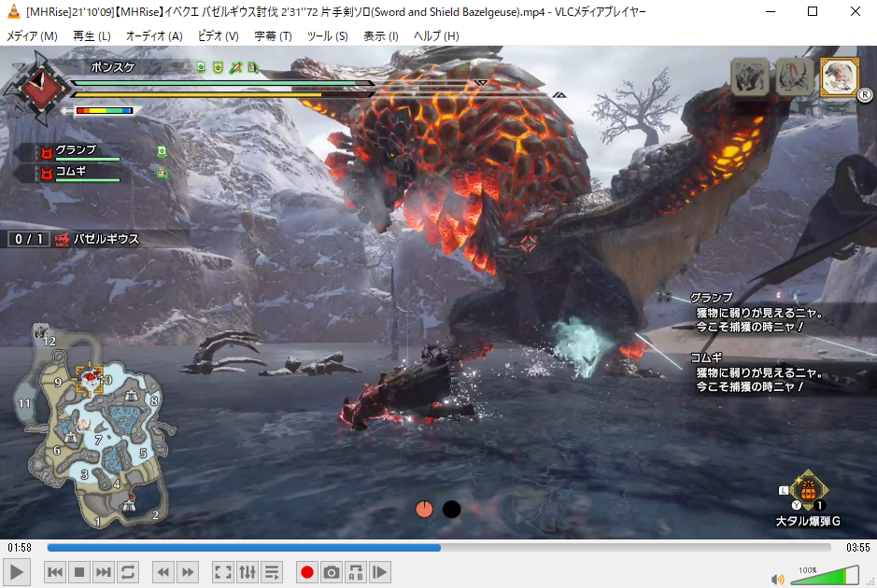
Task: Show the playlist panel
Action: click(x=272, y=572)
